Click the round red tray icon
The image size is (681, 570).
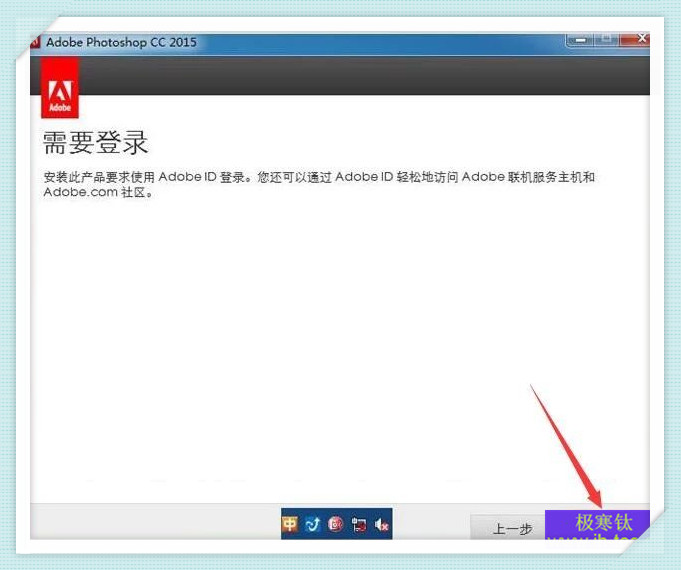(336, 524)
